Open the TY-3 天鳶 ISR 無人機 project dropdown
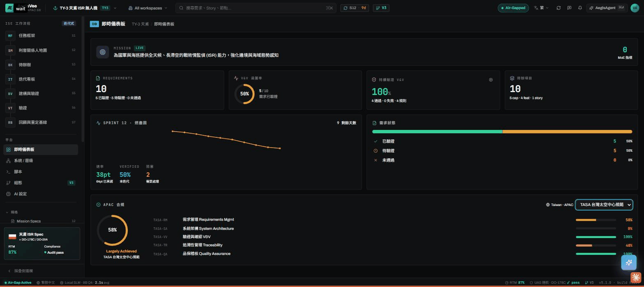This screenshot has height=287, width=644. [x=85, y=8]
